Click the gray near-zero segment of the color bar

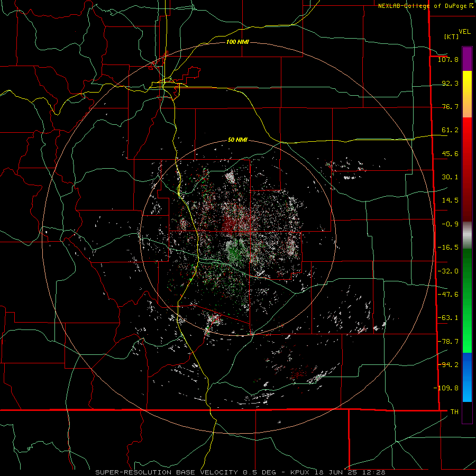[467, 235]
